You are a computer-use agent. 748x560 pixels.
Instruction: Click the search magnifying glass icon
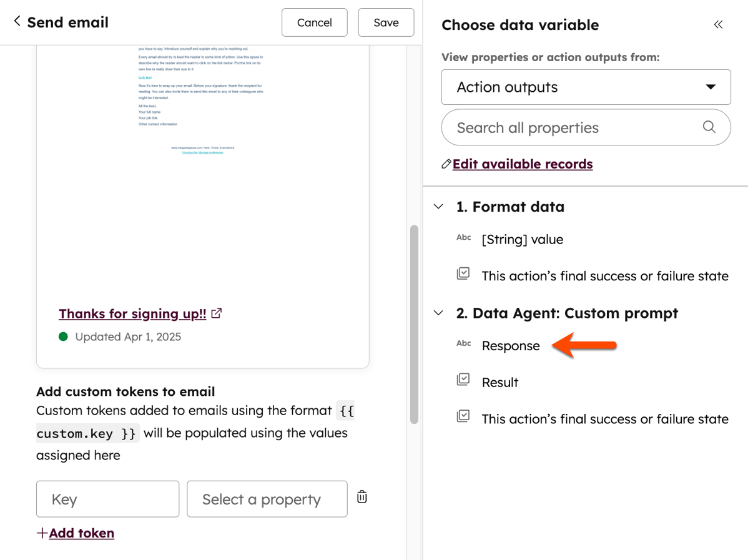coord(709,127)
